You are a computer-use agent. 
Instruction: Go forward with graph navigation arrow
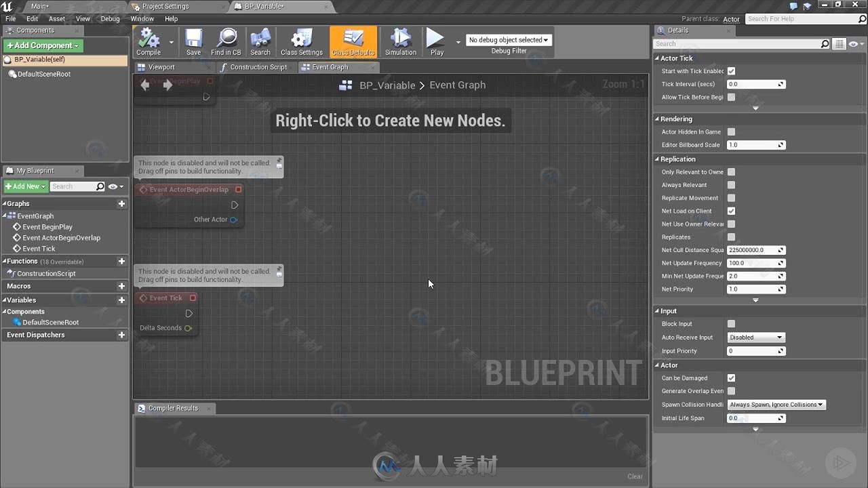tap(167, 85)
